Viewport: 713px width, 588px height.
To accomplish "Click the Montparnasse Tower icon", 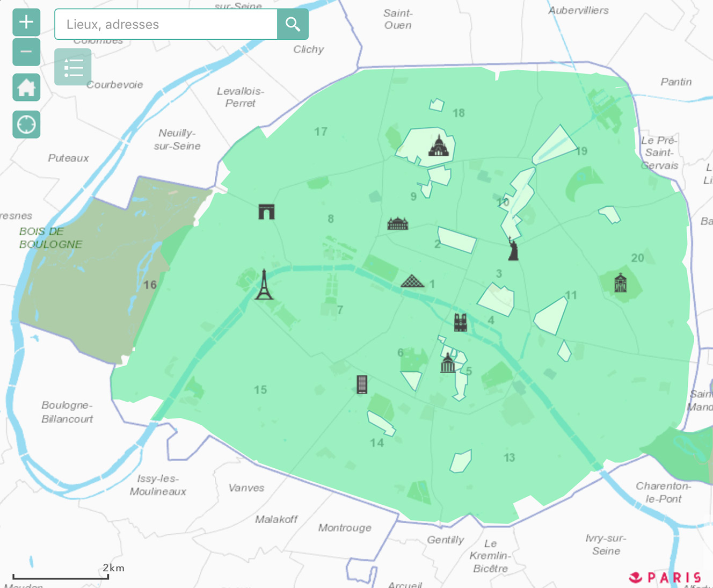I will (362, 384).
